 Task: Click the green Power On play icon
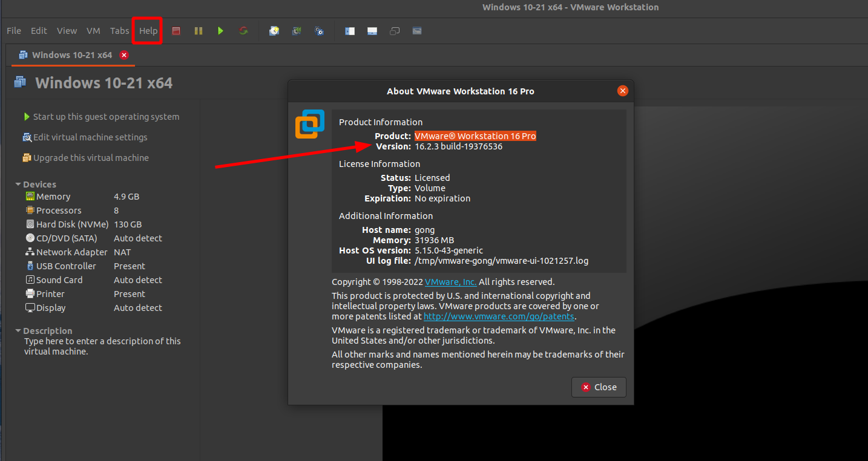coord(221,31)
